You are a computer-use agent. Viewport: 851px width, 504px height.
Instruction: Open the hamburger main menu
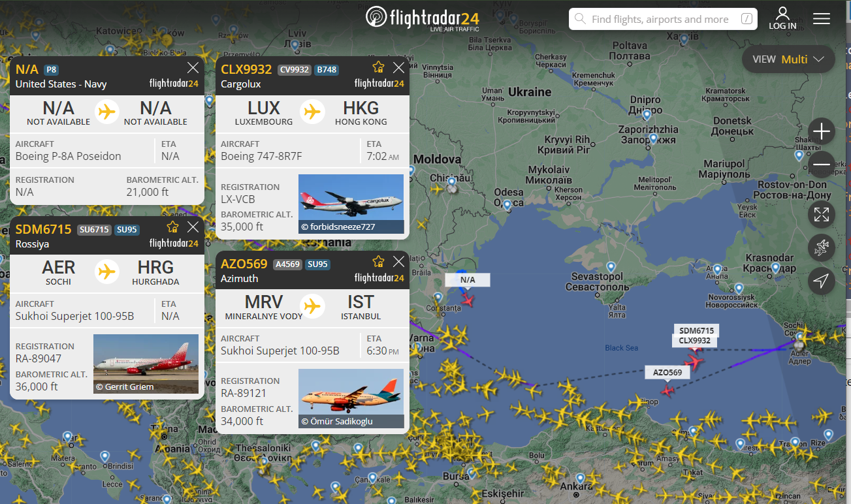click(822, 19)
